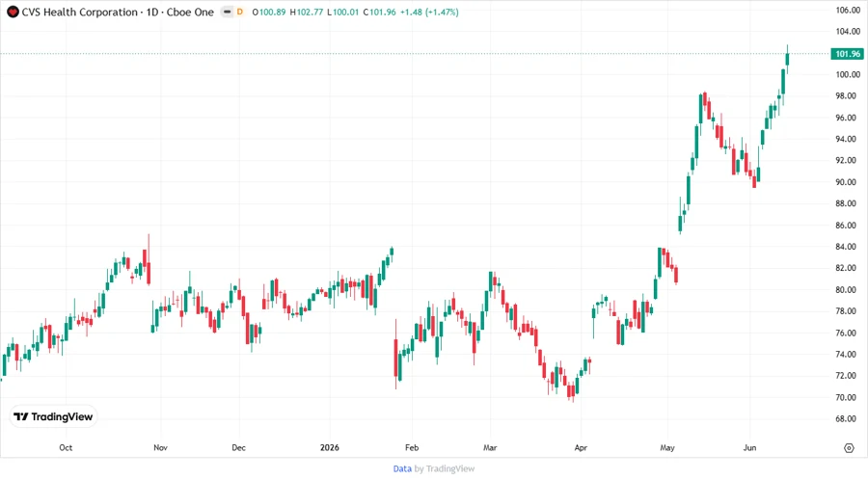
Task: Click the Feb label on time axis
Action: point(412,448)
